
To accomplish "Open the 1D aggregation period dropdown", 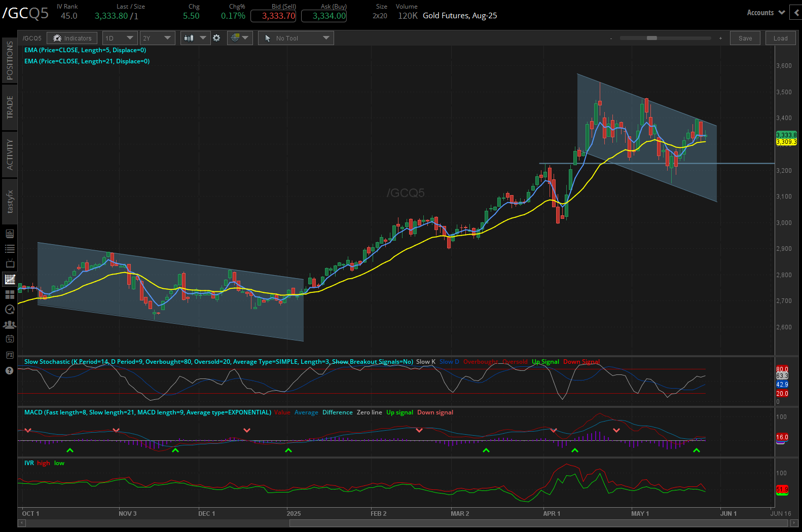I will [x=120, y=38].
